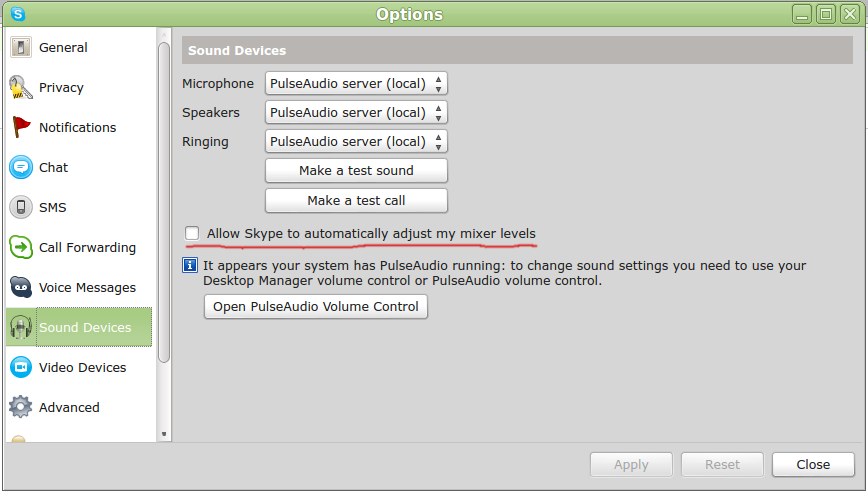Open the Speakers device dropdown
The width and height of the screenshot is (868, 493).
355,113
